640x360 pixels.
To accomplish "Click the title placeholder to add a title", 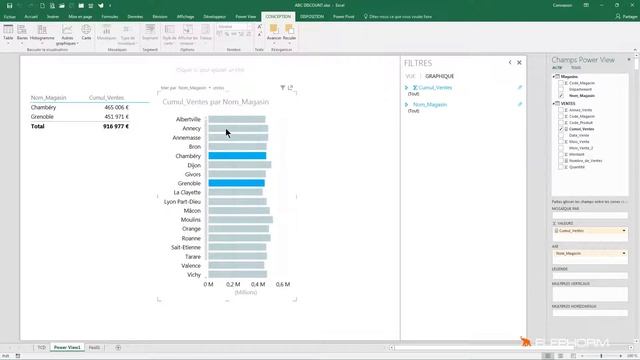I will [210, 70].
